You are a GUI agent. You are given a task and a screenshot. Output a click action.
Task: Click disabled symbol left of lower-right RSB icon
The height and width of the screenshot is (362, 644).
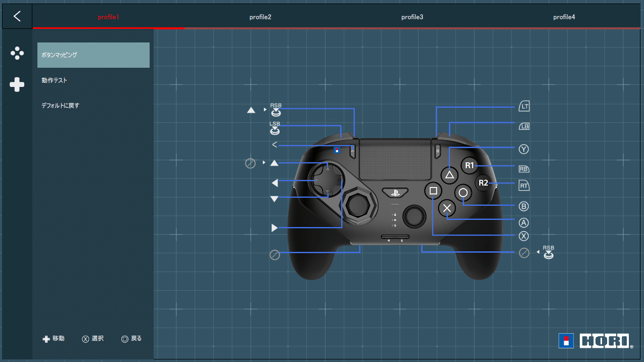pyautogui.click(x=524, y=253)
